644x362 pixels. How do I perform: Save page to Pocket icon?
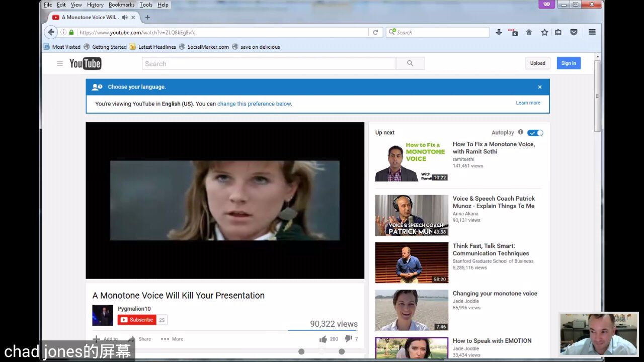coord(574,32)
